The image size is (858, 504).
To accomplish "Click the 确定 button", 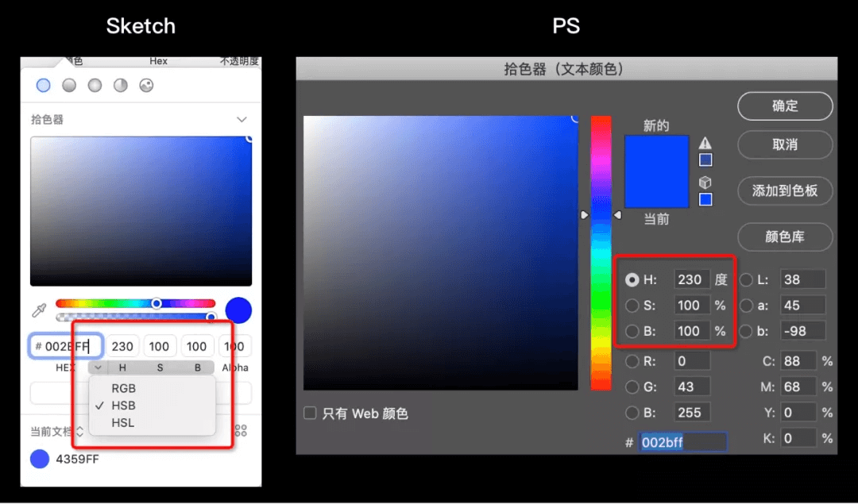I will pos(785,106).
